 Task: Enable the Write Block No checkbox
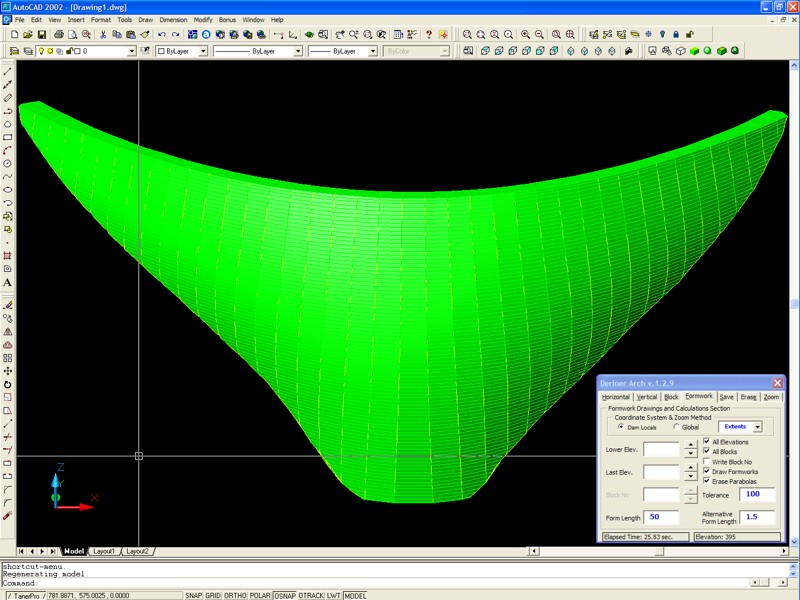click(707, 461)
